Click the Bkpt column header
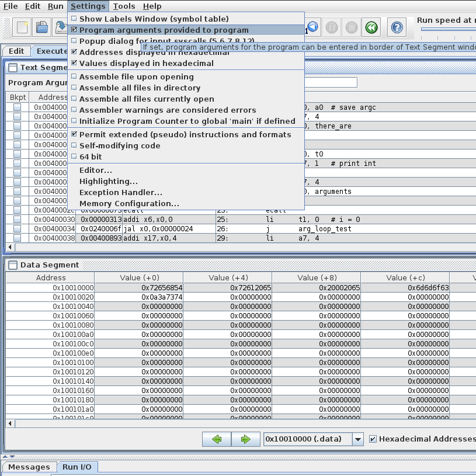This screenshot has height=476, width=476. coord(18,97)
